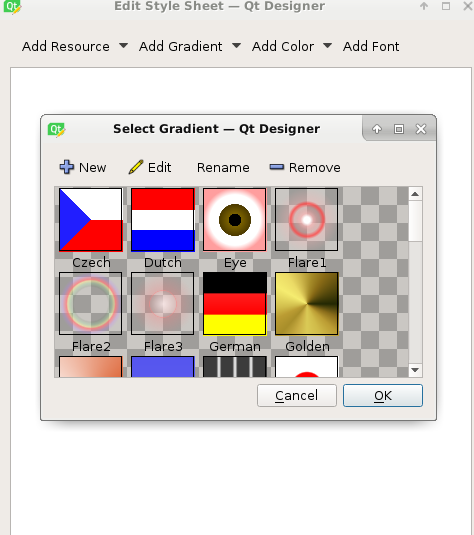
Task: Open the Add Gradient dropdown arrow
Action: click(236, 45)
